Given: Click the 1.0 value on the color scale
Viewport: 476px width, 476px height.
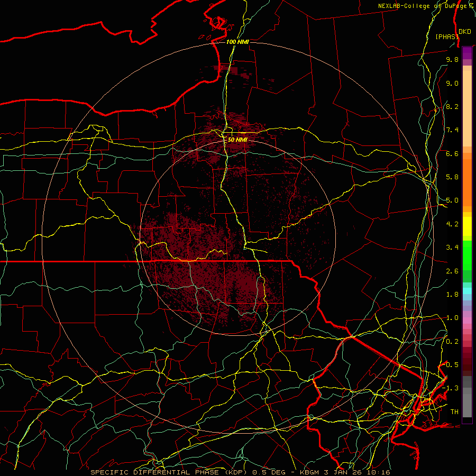Looking at the screenshot, I should pos(452,318).
